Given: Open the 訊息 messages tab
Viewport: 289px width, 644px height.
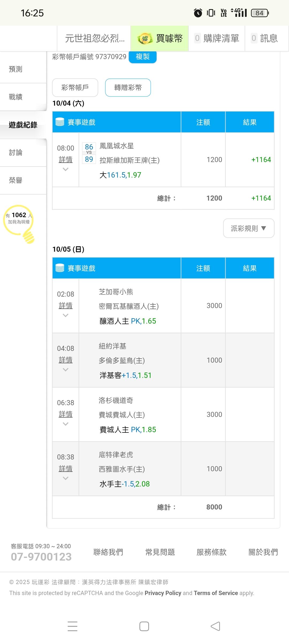Looking at the screenshot, I should pos(264,39).
